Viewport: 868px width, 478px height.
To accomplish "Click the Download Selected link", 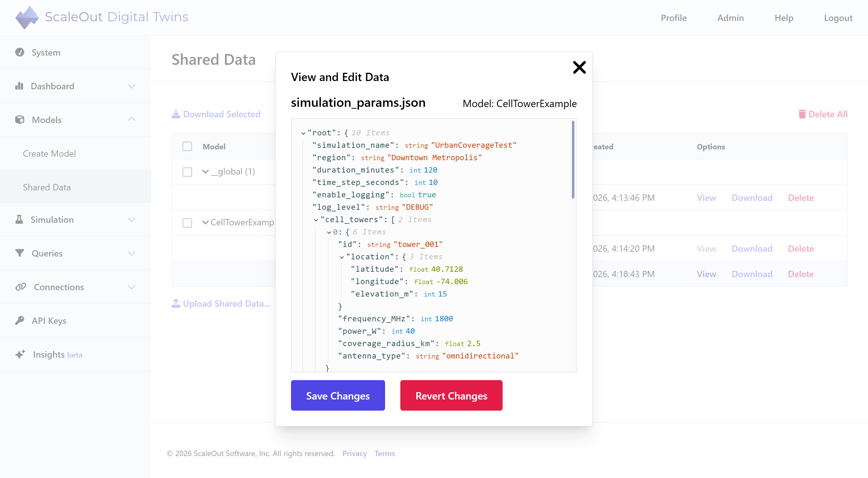I will click(x=216, y=114).
